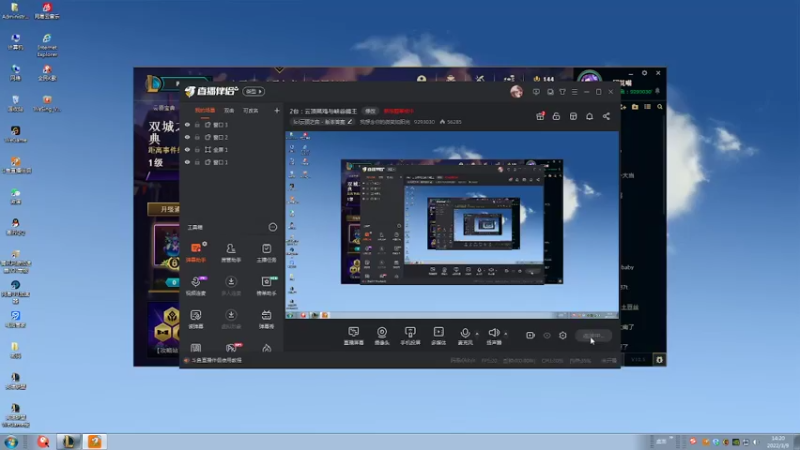Hide the 窗口 3 source layer
800x450 pixels.
click(x=187, y=124)
